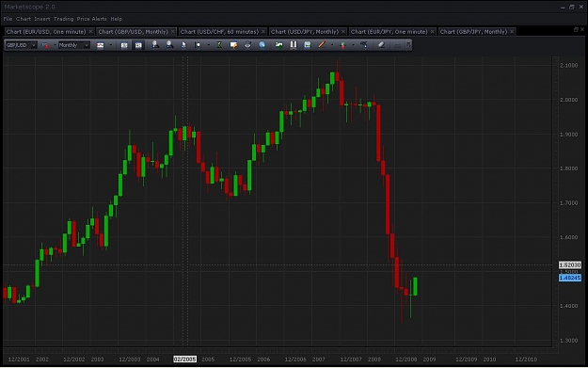Close the GBP/USD Monthly tab
This screenshot has width=588, height=368.
(173, 31)
